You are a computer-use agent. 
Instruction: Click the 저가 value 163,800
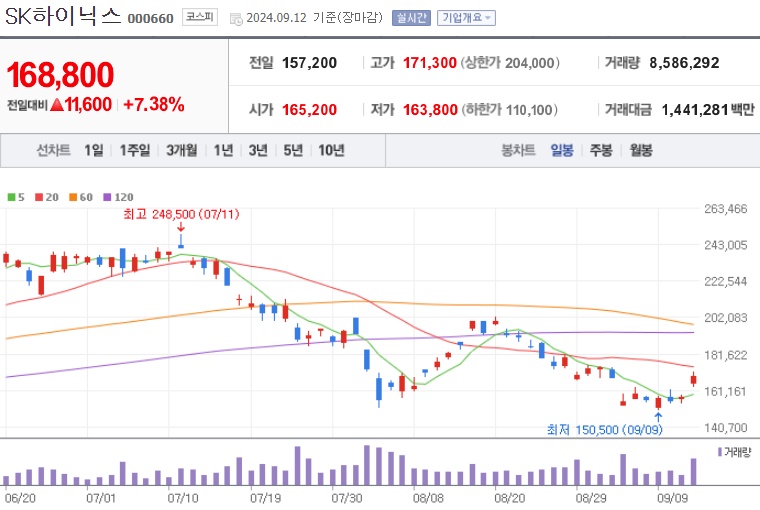click(x=430, y=110)
